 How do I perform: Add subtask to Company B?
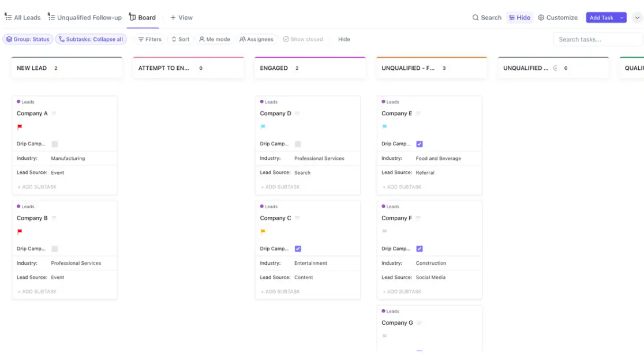37,292
